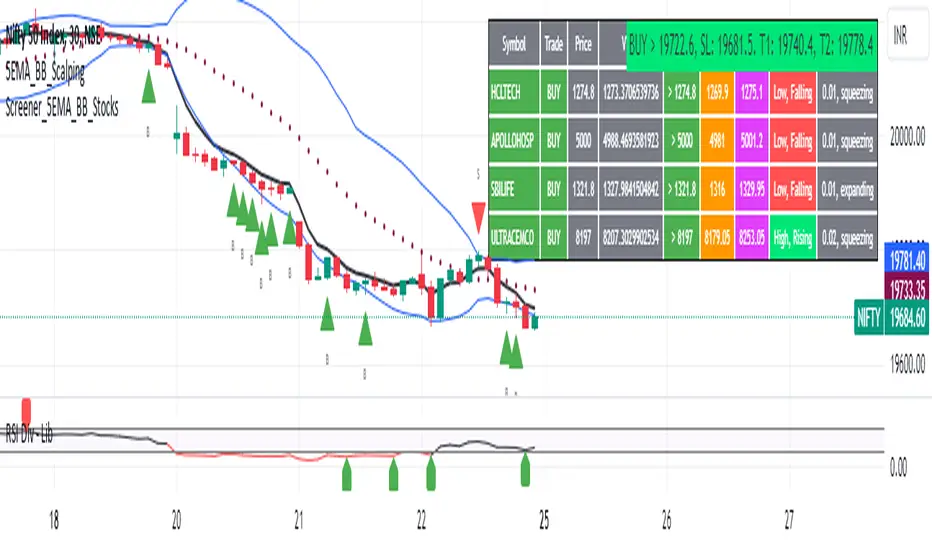Image resolution: width=932 pixels, height=550 pixels.
Task: Click the BUY cell in SBILIFE row
Action: pyautogui.click(x=553, y=189)
